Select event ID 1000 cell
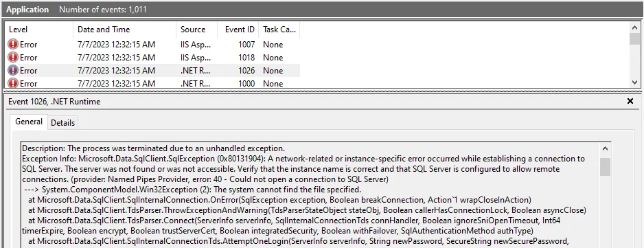644x248 pixels. click(247, 84)
